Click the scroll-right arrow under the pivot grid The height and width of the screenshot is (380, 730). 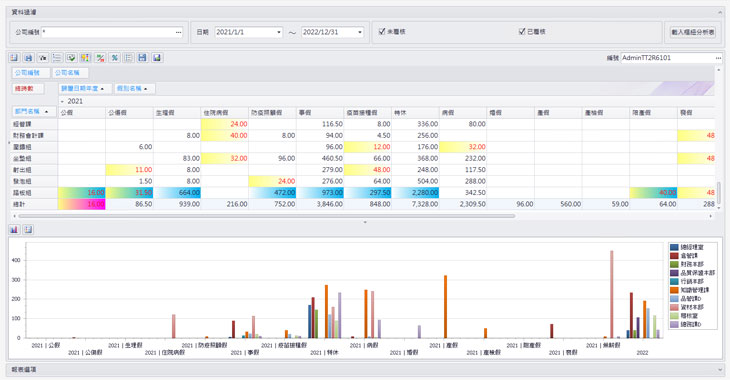(711, 216)
